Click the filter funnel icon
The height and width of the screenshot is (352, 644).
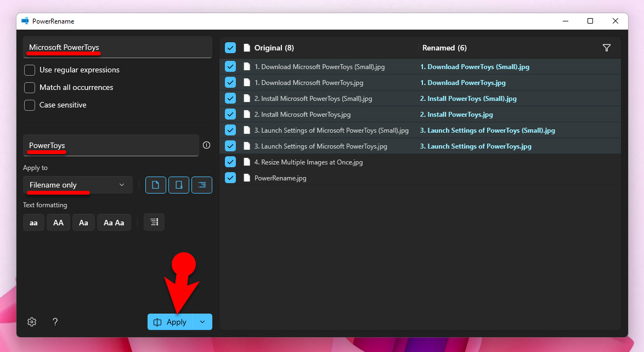click(x=606, y=48)
